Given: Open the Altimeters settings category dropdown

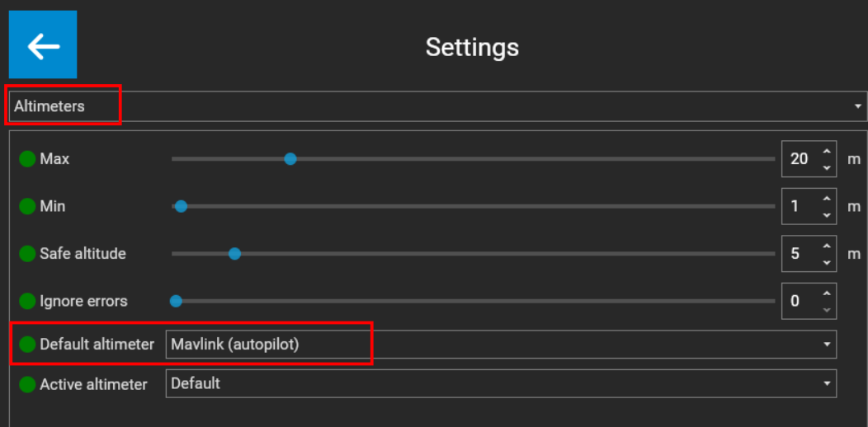Looking at the screenshot, I should pos(438,106).
